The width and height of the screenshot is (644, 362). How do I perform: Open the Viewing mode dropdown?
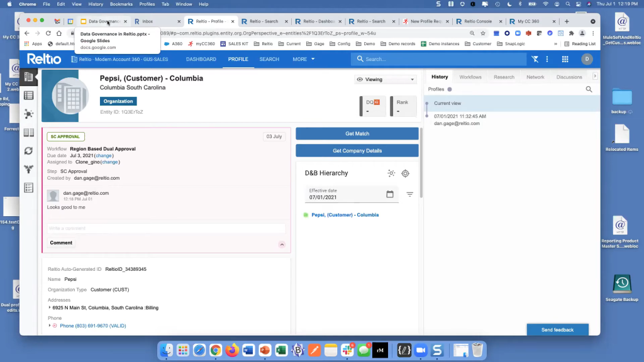pos(386,80)
